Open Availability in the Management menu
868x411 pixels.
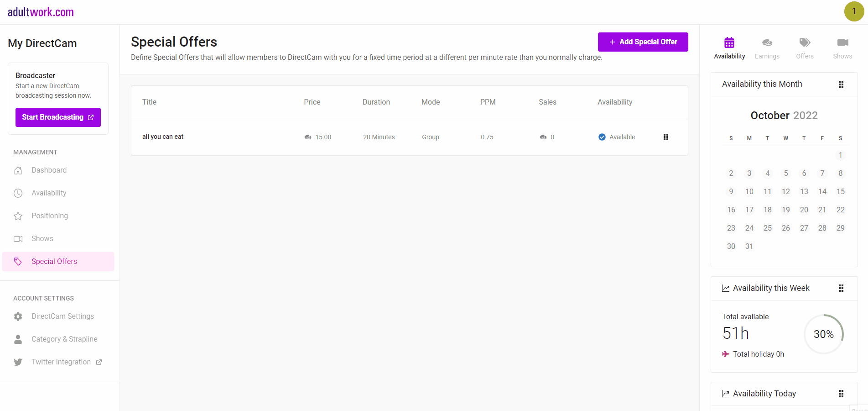[x=49, y=193]
